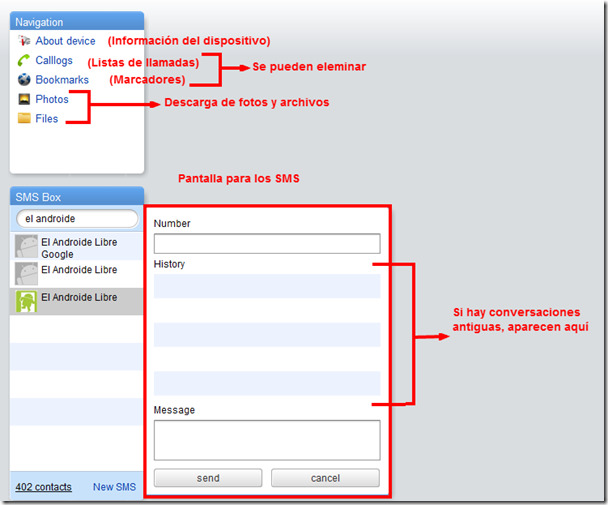Open the Files text link
The height and width of the screenshot is (505, 608).
tap(47, 119)
